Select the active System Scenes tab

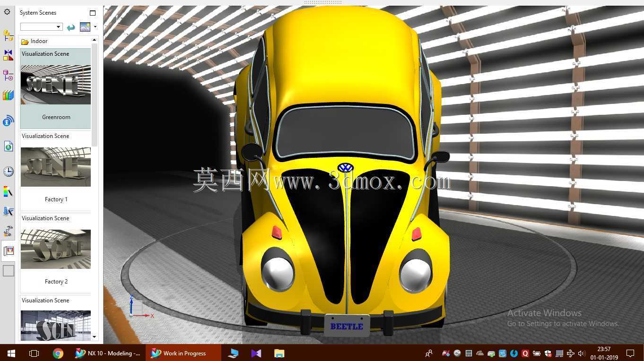click(x=8, y=251)
